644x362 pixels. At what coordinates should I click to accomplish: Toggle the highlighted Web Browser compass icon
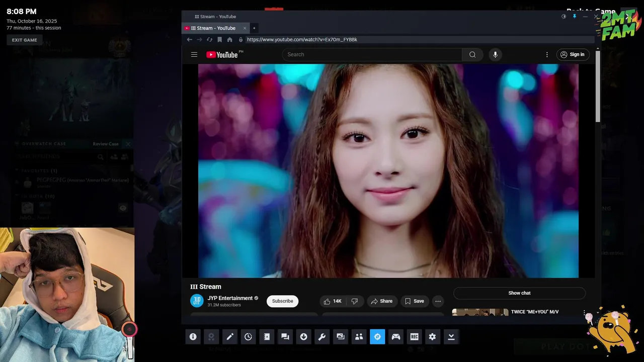coord(377,337)
